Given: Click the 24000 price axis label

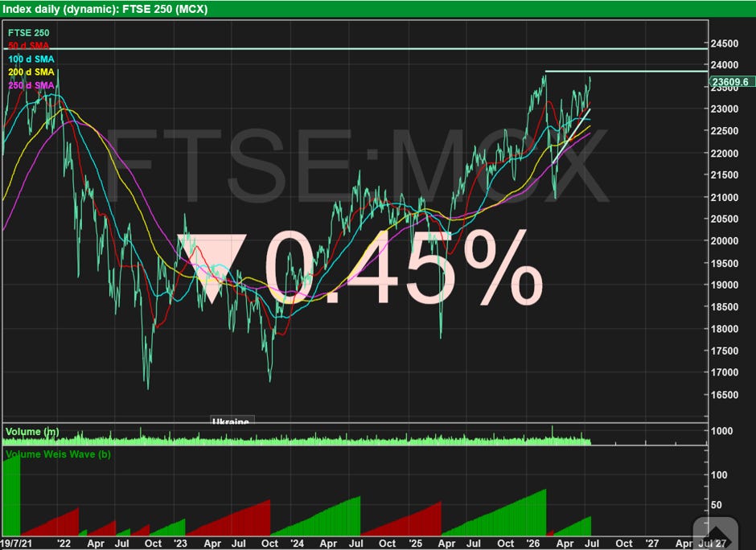Looking at the screenshot, I should (x=725, y=65).
